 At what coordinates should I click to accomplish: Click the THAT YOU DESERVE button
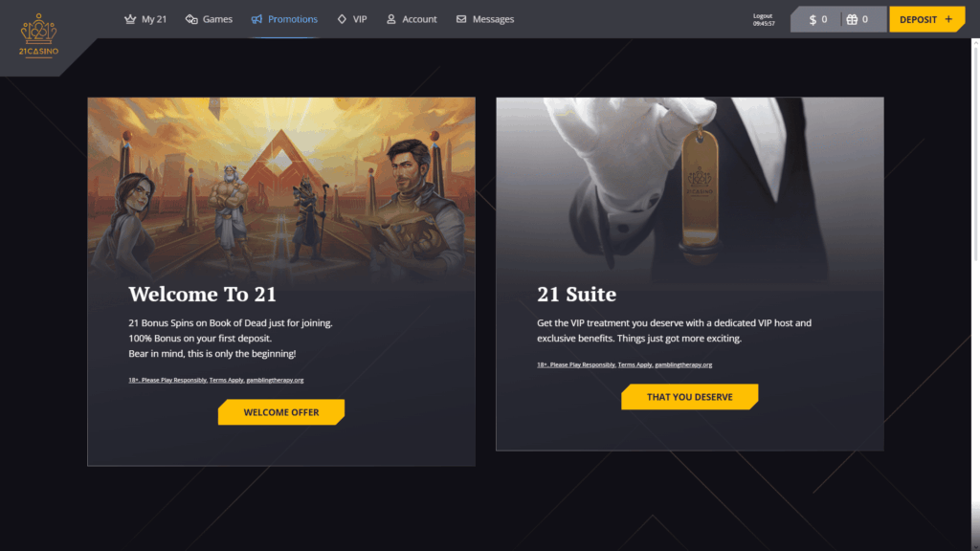(x=689, y=397)
